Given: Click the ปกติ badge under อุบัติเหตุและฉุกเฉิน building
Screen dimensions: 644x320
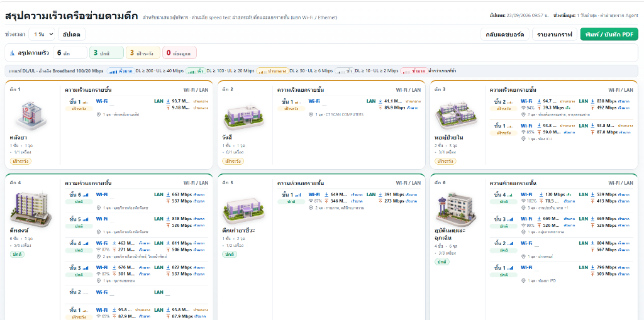Looking at the screenshot, I should 442,262.
